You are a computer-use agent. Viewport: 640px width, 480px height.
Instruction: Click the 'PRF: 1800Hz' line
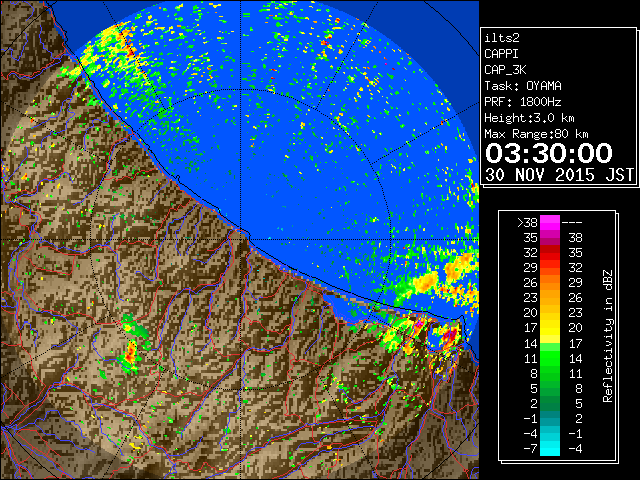point(523,102)
